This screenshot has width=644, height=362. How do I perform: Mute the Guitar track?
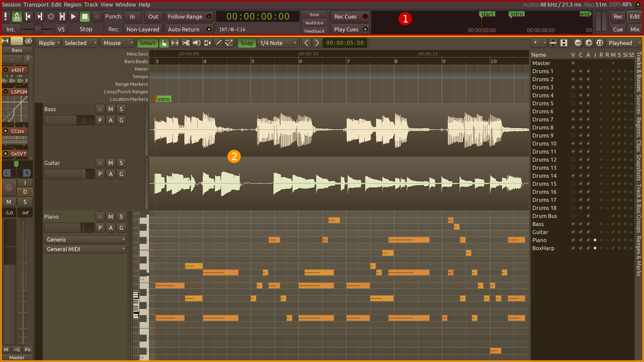(110, 163)
